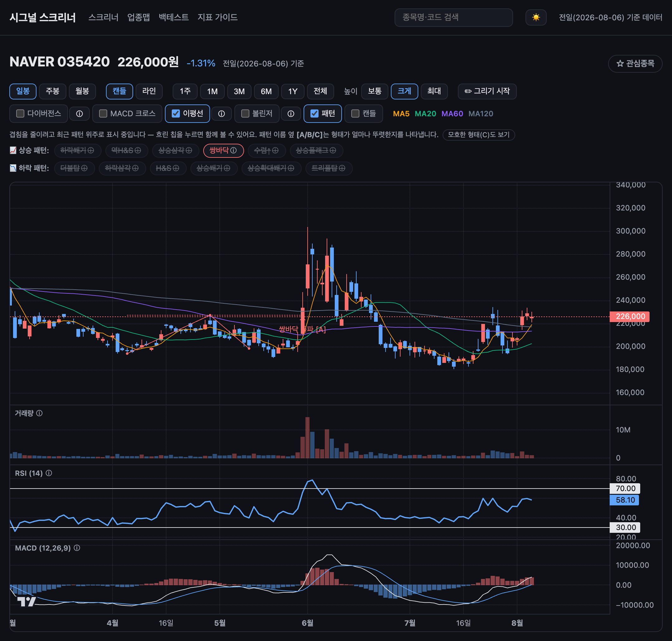The image size is (672, 641).
Task: Open the 업종맵 nav item
Action: (x=138, y=17)
